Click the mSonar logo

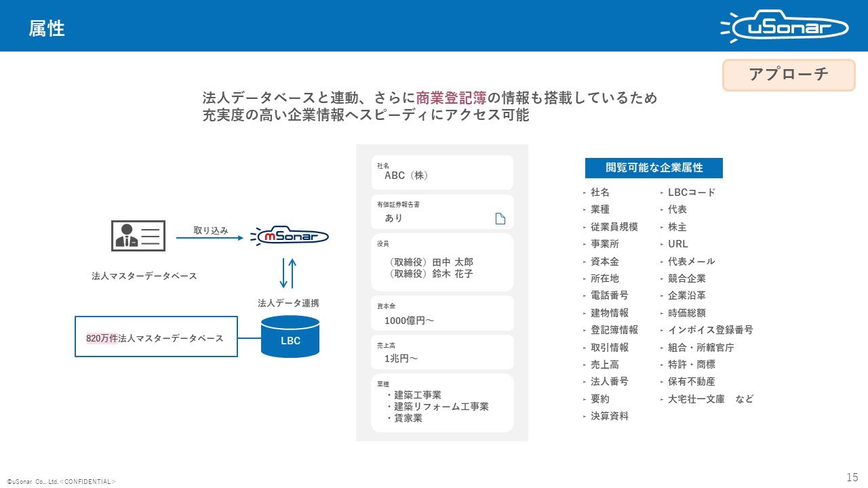click(290, 236)
